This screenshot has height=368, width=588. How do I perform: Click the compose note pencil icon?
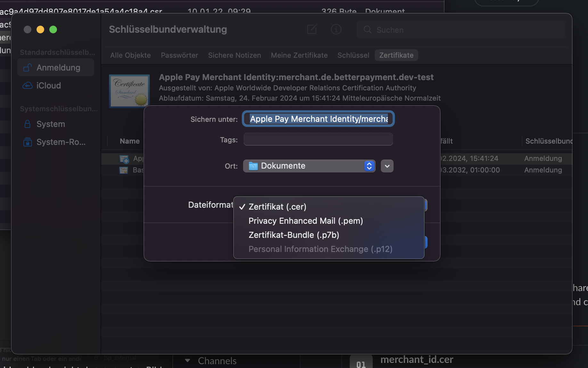[x=312, y=29]
